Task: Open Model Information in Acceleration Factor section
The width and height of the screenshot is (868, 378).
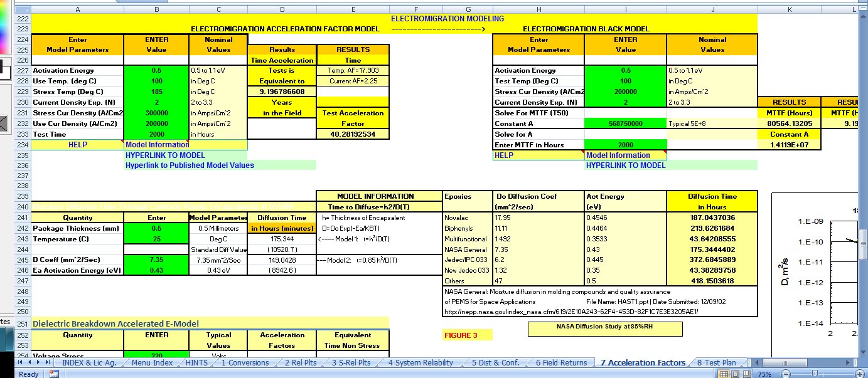Action: point(157,145)
